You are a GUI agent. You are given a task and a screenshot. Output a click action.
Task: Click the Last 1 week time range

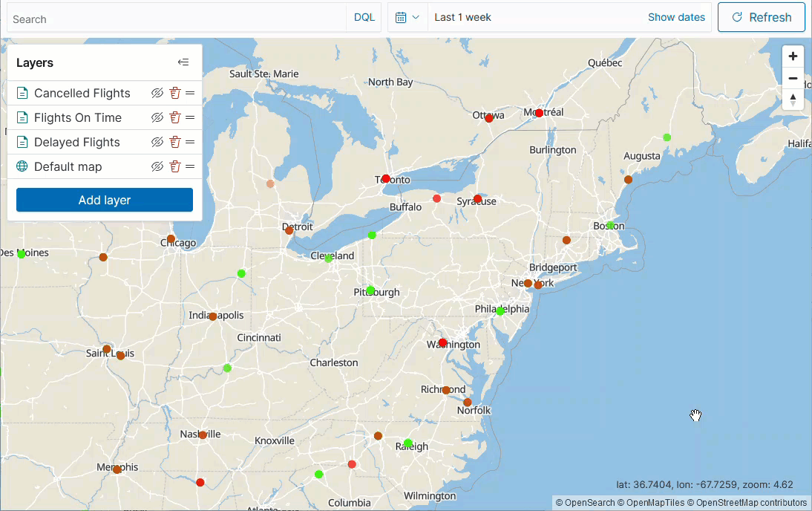463,17
